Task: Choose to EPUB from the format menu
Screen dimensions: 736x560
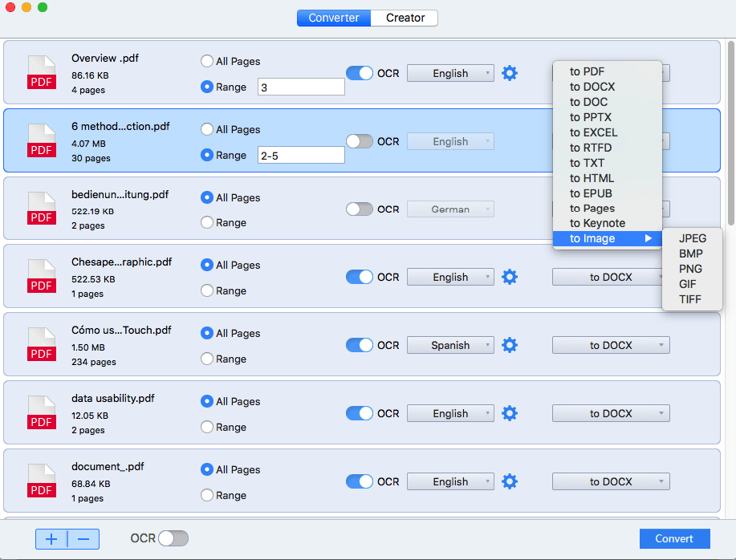Action: 591,193
